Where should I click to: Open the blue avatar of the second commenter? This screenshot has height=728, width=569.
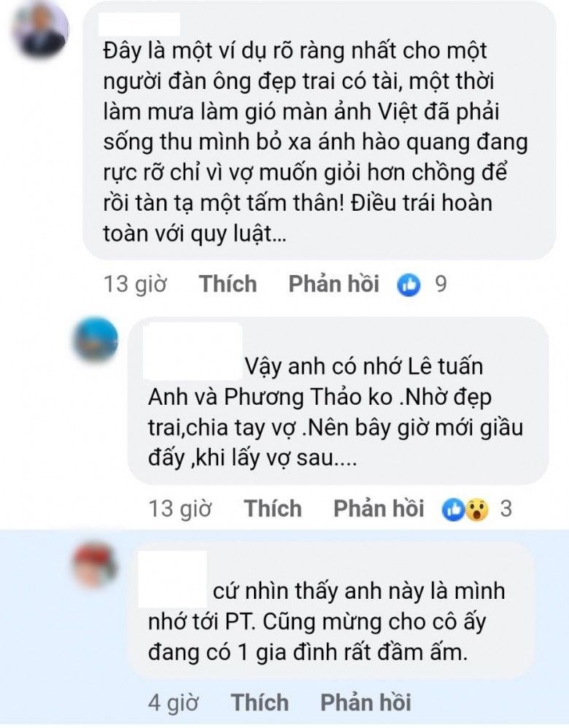96,339
